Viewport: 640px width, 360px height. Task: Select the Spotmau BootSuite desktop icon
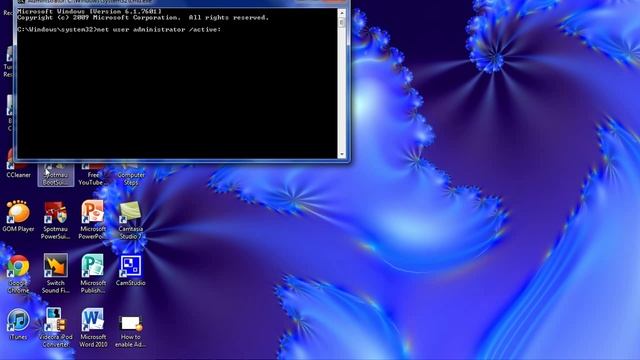(x=56, y=175)
